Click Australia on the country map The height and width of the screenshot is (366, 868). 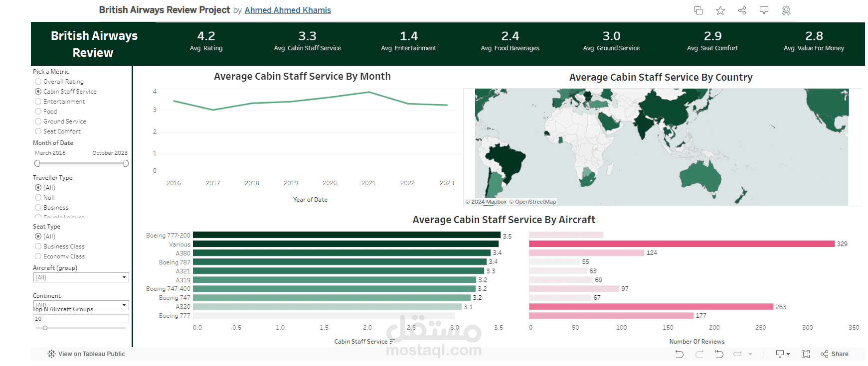[x=700, y=178]
